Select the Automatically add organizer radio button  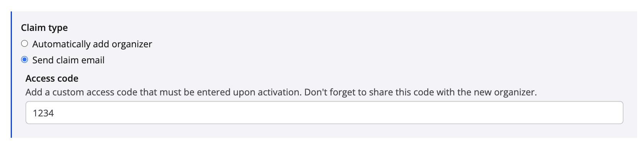(25, 43)
